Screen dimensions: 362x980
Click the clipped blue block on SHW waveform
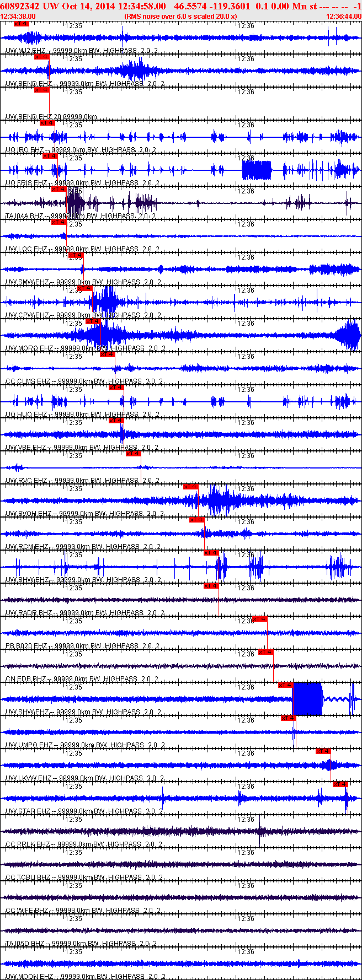307,699
